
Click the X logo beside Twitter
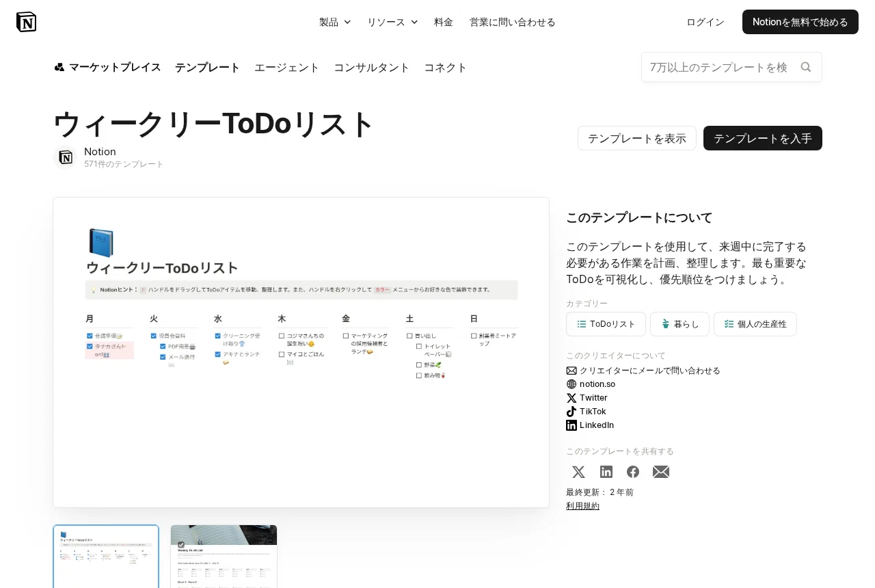click(x=571, y=398)
